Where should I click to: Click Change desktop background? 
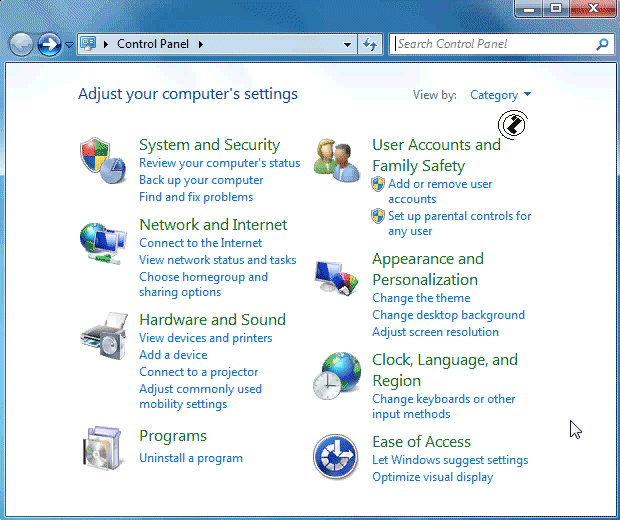click(x=448, y=315)
